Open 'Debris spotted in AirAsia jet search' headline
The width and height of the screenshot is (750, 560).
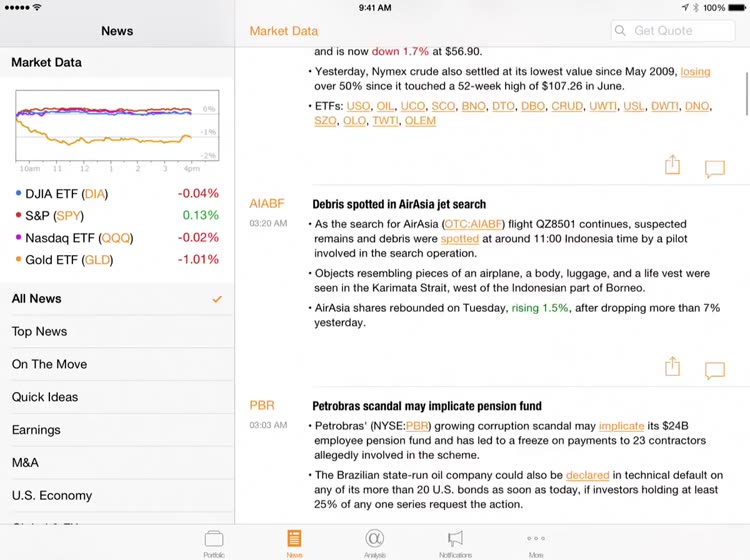[x=399, y=204]
